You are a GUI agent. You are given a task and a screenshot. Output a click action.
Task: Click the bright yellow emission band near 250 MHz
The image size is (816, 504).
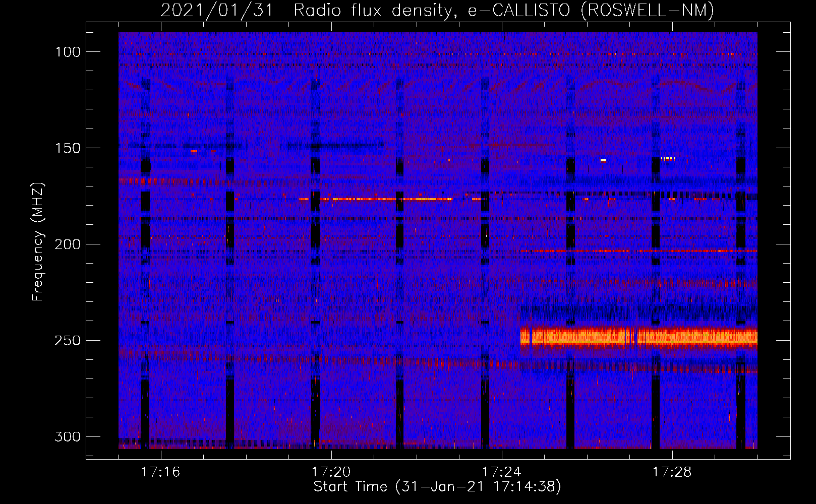pyautogui.click(x=639, y=336)
